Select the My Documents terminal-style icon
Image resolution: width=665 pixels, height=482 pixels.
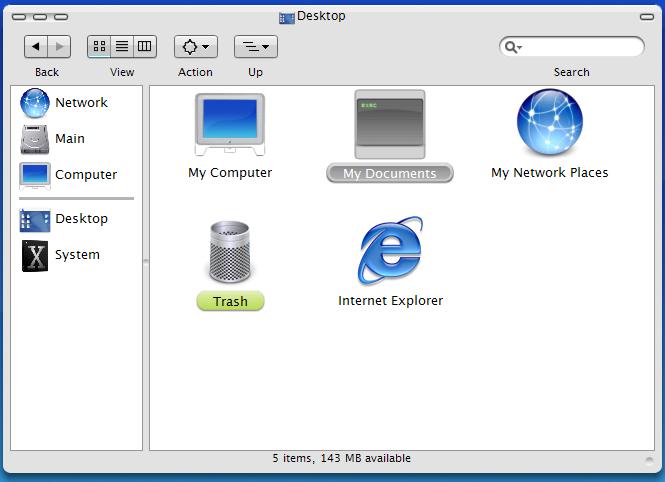pyautogui.click(x=390, y=124)
